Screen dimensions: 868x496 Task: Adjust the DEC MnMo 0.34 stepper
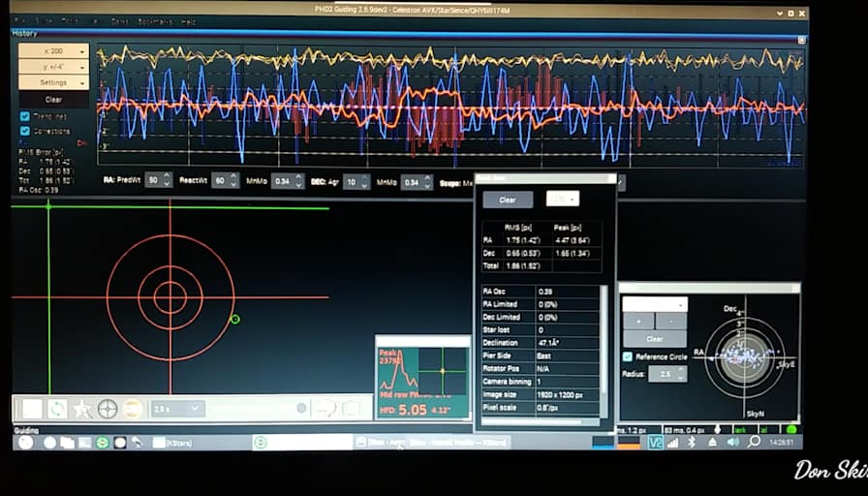[417, 182]
